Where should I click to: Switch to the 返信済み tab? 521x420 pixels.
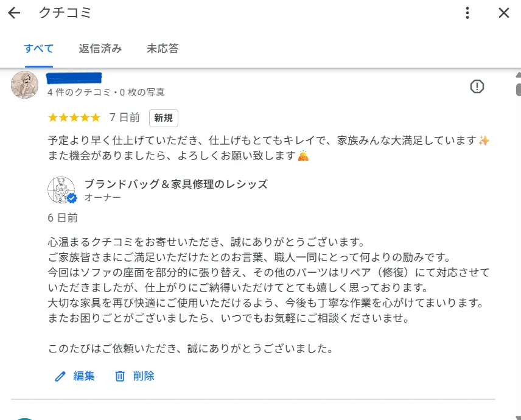(x=100, y=49)
